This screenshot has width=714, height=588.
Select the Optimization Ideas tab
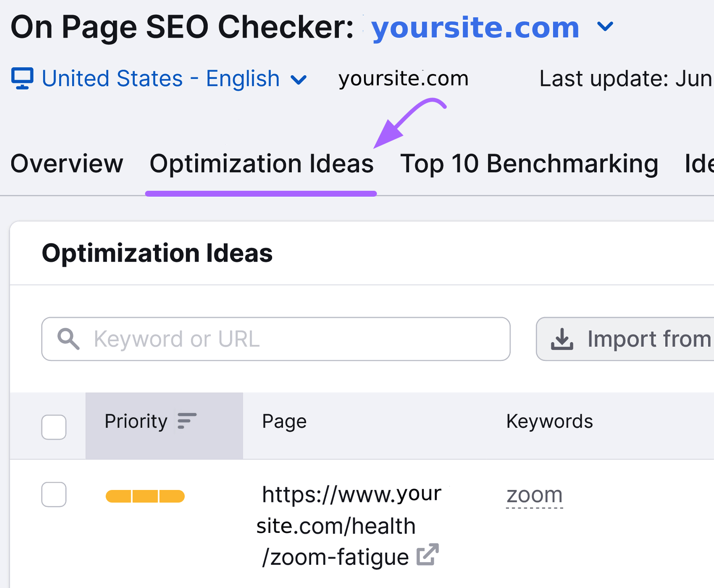coord(261,163)
